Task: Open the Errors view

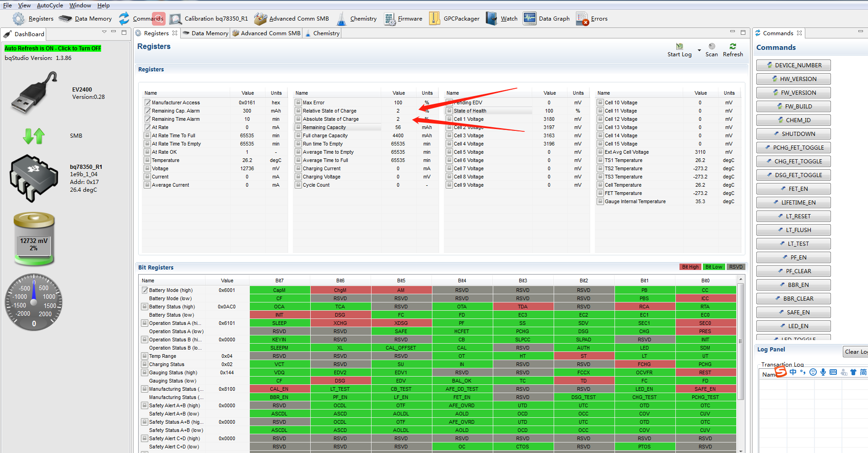Action: coord(592,19)
